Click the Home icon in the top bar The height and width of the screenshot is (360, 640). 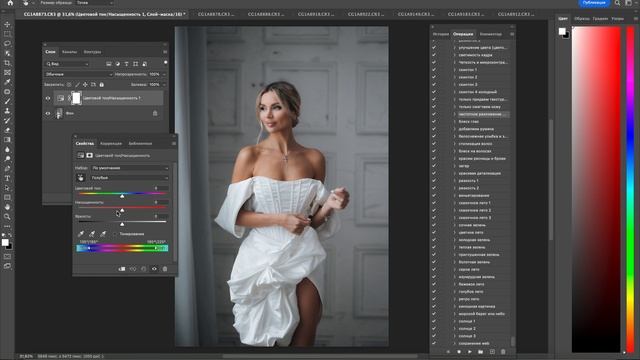[x=10, y=3]
